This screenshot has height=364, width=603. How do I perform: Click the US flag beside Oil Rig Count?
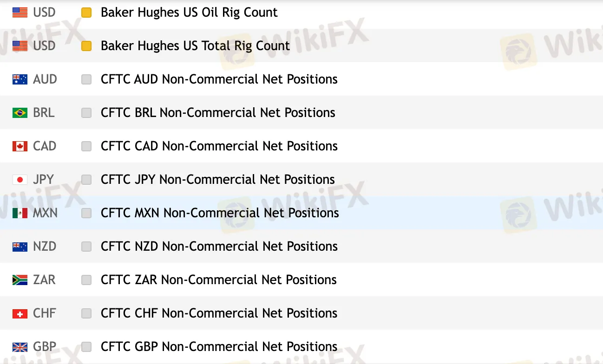coord(20,13)
